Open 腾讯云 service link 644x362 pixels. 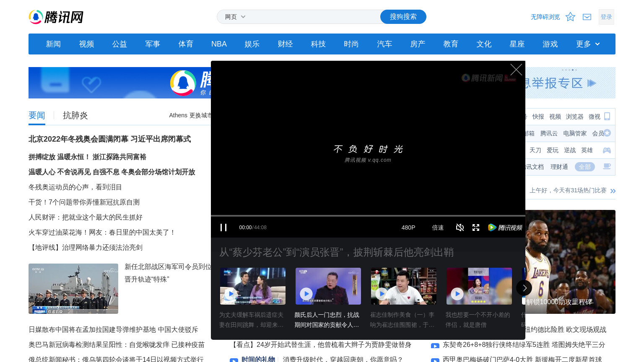[x=549, y=133]
